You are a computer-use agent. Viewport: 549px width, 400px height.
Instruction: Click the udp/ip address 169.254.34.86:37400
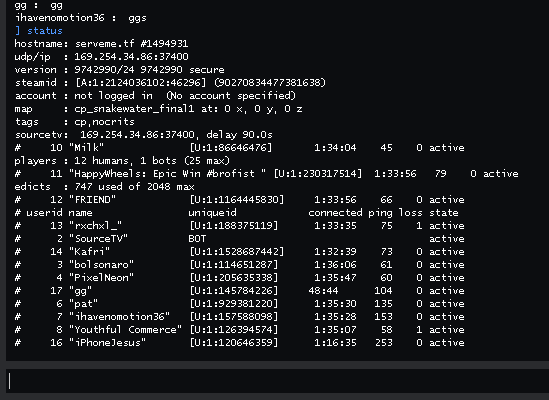[131, 57]
